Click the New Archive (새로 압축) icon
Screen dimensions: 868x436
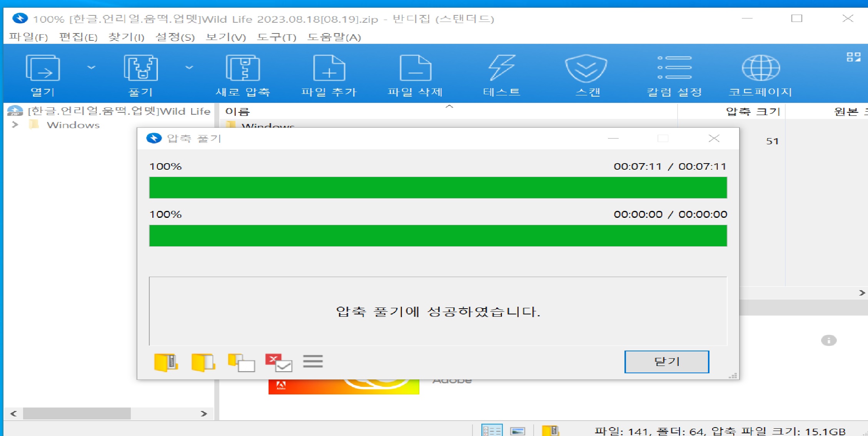243,68
